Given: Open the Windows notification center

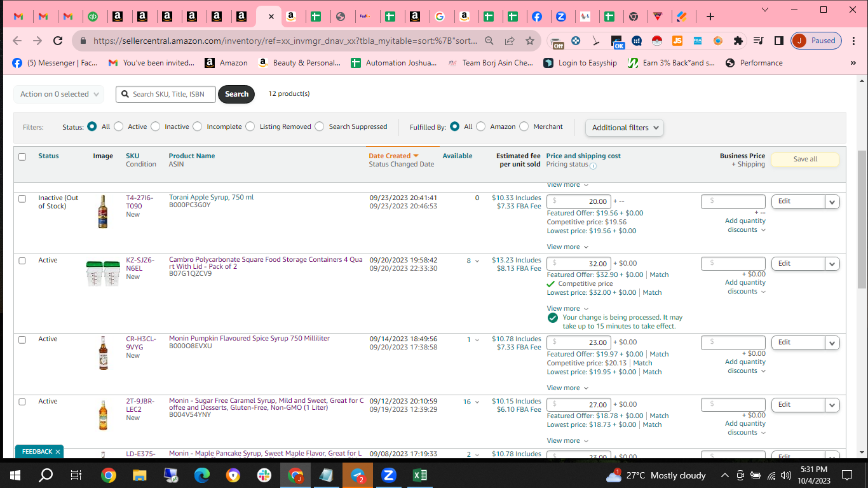Looking at the screenshot, I should [x=847, y=475].
